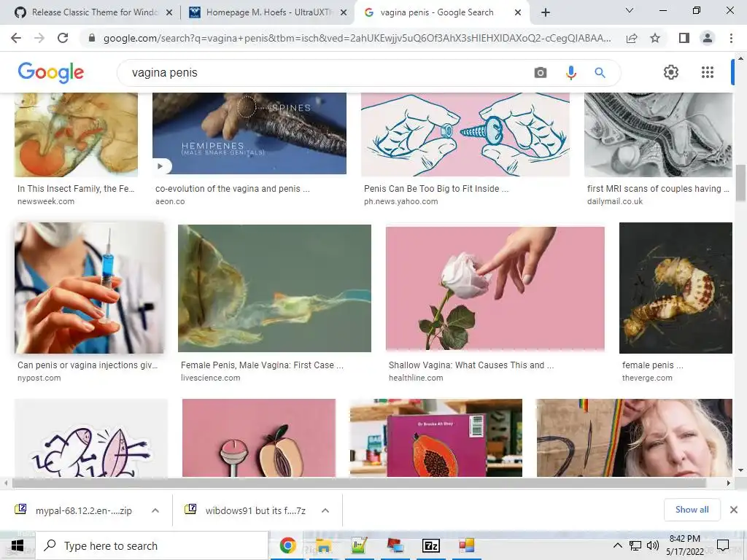747x560 pixels.
Task: Click the vertical page scrollbar thumb
Action: pyautogui.click(x=740, y=183)
